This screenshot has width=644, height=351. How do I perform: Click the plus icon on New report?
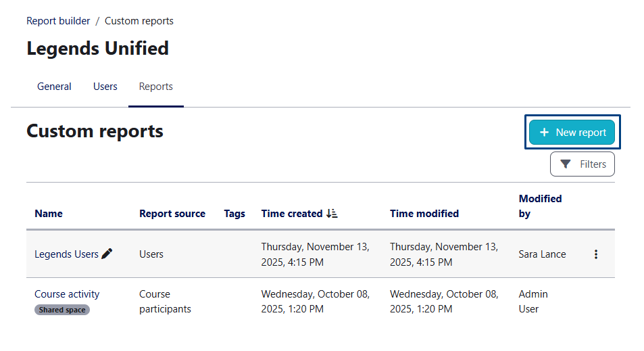pos(544,133)
